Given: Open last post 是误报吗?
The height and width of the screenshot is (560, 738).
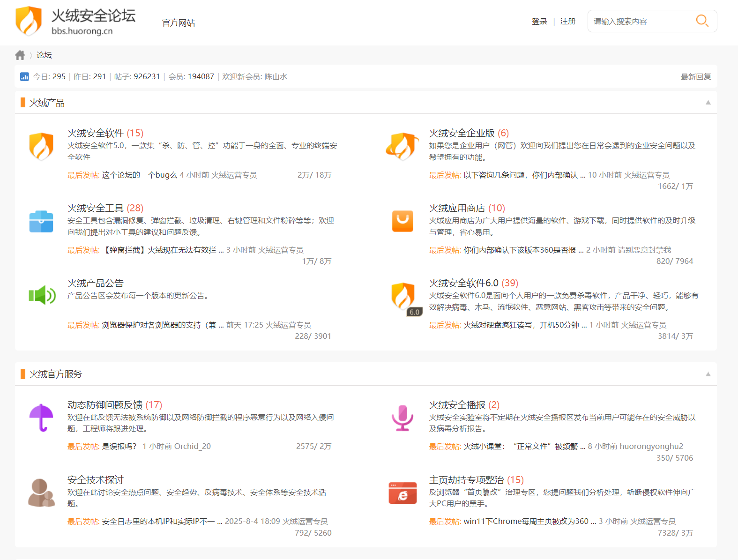Looking at the screenshot, I should [x=119, y=447].
